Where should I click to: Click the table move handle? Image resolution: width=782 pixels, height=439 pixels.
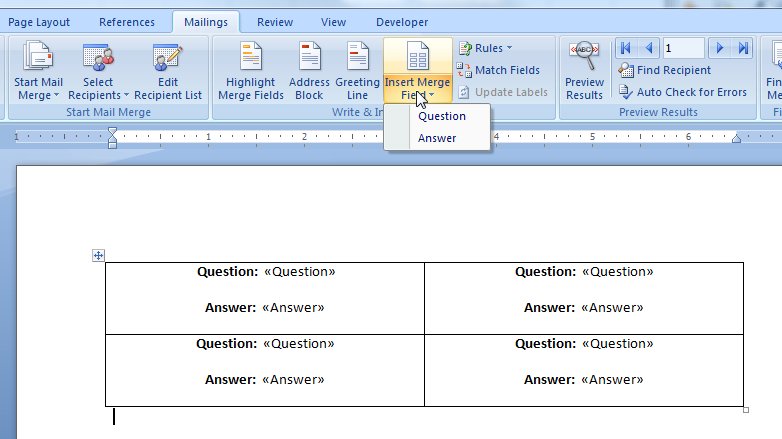tap(98, 256)
